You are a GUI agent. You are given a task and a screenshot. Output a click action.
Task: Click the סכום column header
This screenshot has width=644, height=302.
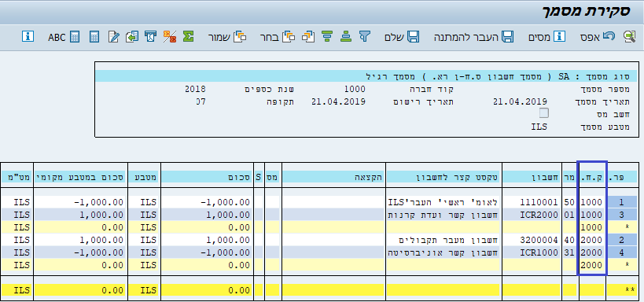[207, 177]
